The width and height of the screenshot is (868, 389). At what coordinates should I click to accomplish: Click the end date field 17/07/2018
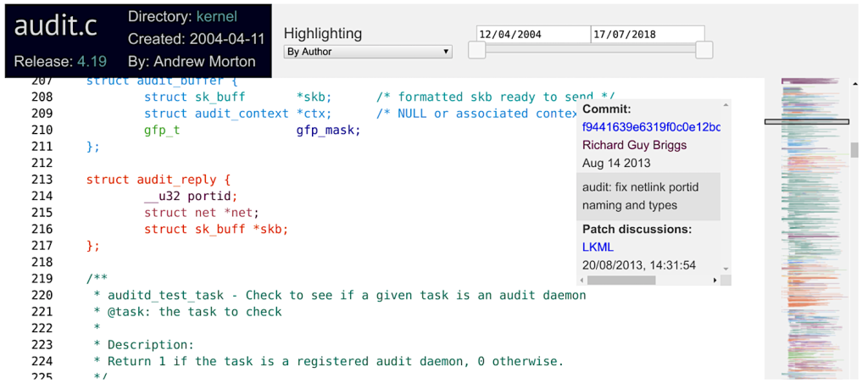pos(648,35)
